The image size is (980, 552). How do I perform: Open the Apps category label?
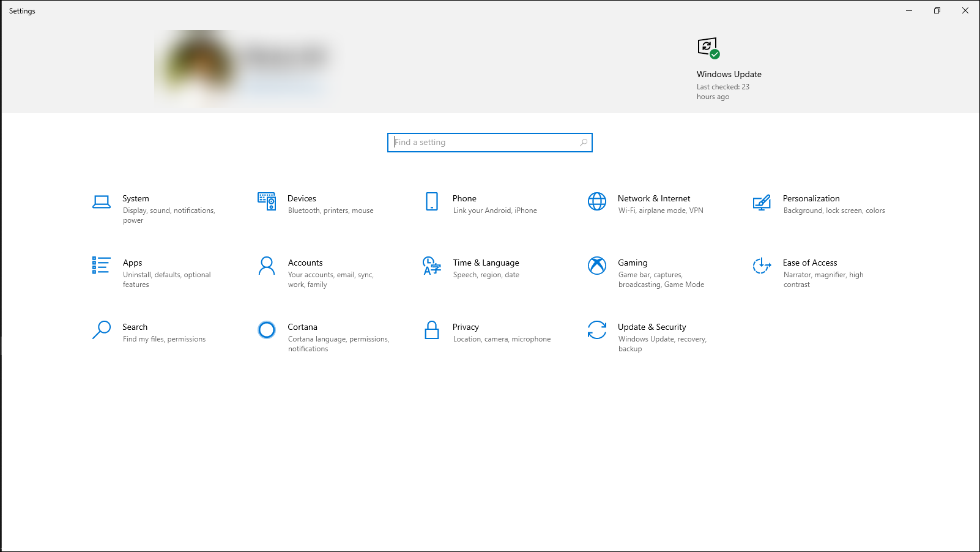tap(132, 263)
